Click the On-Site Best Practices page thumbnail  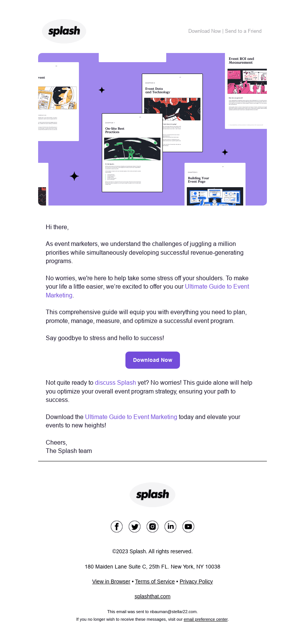(132, 153)
